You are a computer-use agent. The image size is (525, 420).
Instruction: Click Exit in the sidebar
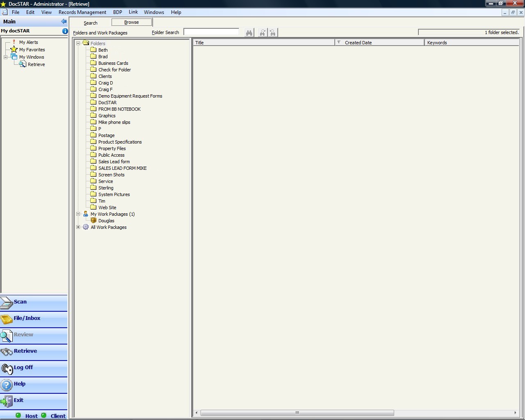point(34,401)
